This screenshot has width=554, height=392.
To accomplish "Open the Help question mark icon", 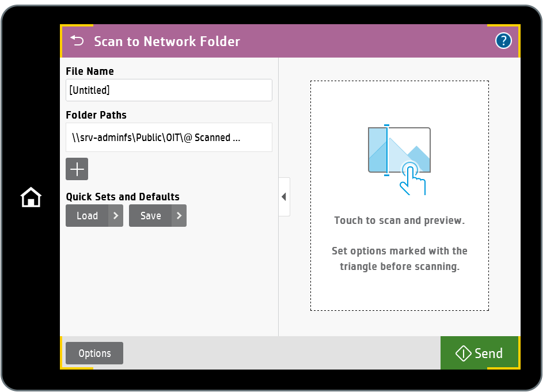I will pos(503,41).
